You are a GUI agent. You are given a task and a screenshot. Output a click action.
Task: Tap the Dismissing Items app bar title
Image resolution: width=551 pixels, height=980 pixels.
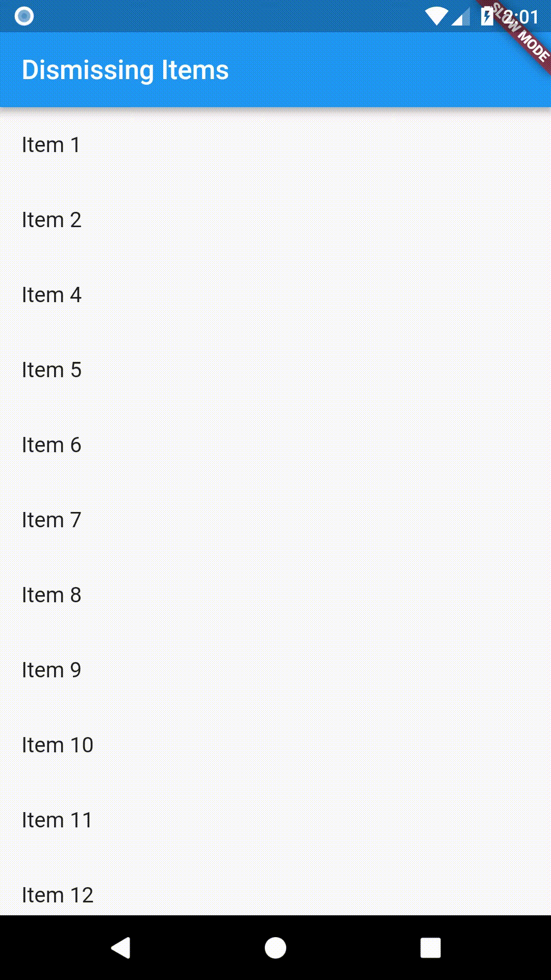[x=125, y=70]
